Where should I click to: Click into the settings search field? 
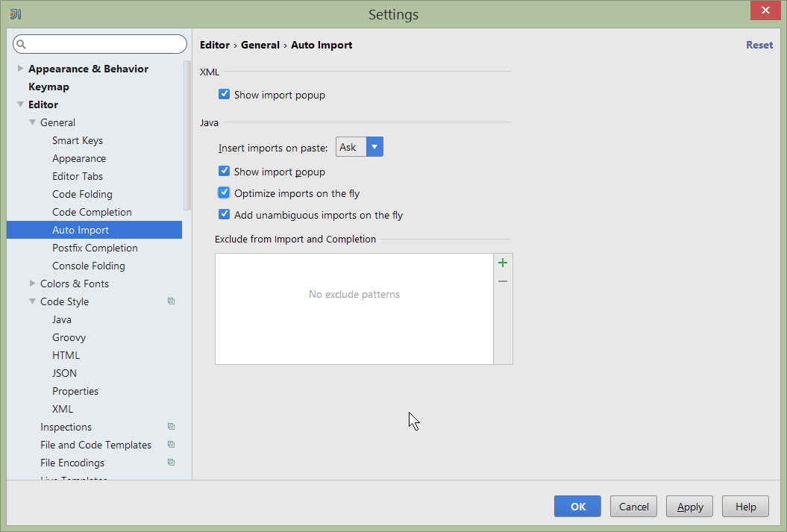pos(104,45)
